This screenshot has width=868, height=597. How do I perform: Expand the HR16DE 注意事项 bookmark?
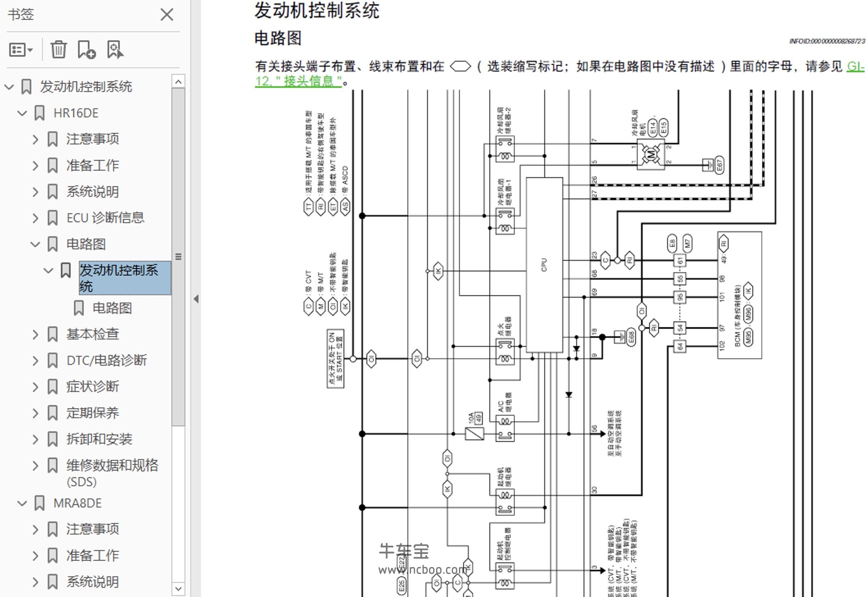click(x=35, y=139)
